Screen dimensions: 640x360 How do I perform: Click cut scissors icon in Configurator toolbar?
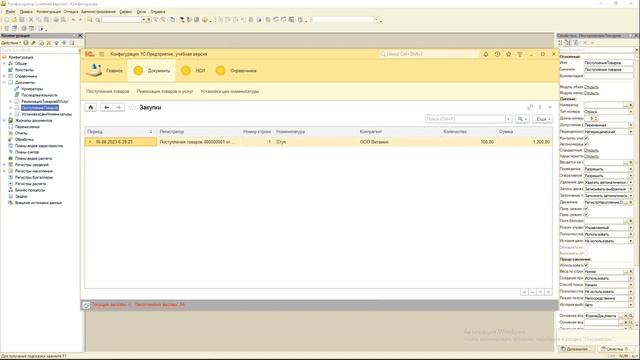tap(31, 20)
